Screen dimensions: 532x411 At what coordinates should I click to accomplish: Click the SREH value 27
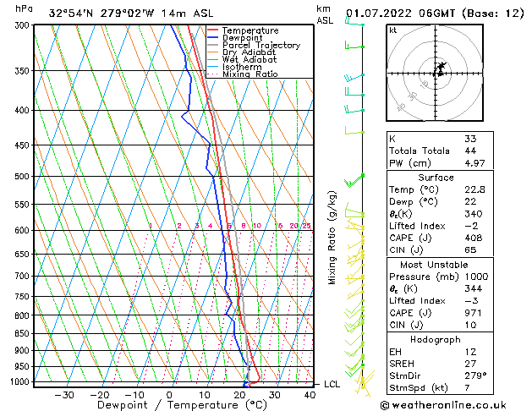point(470,364)
